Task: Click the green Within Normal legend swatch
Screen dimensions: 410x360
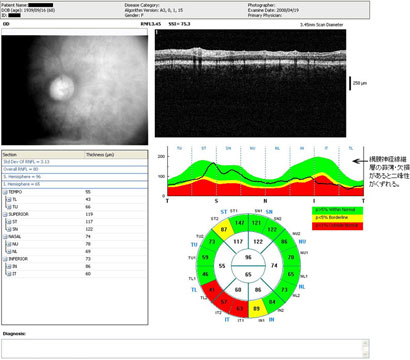Action: [337, 210]
